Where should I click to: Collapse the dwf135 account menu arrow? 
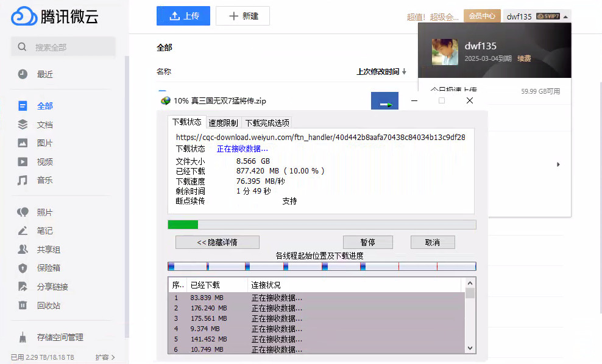pyautogui.click(x=565, y=16)
